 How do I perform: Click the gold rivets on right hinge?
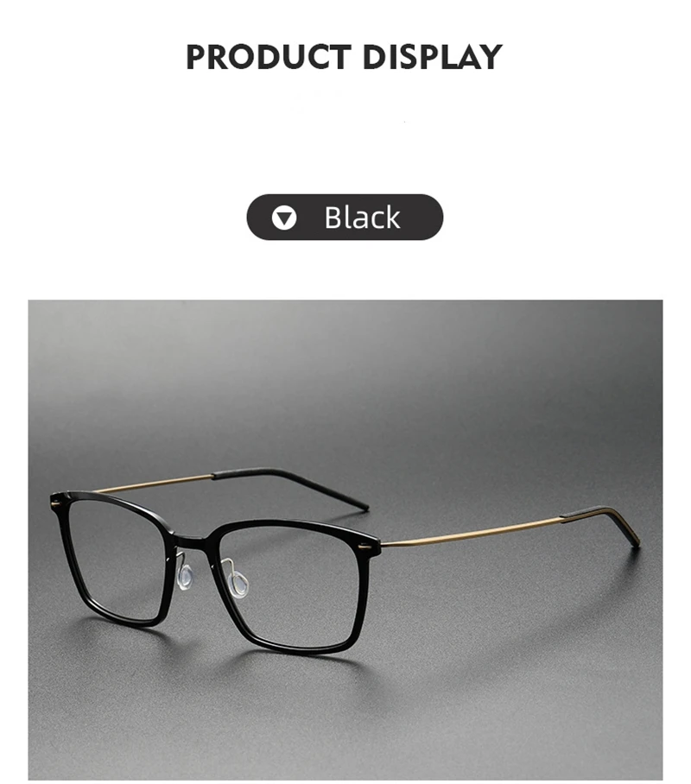pyautogui.click(x=368, y=548)
